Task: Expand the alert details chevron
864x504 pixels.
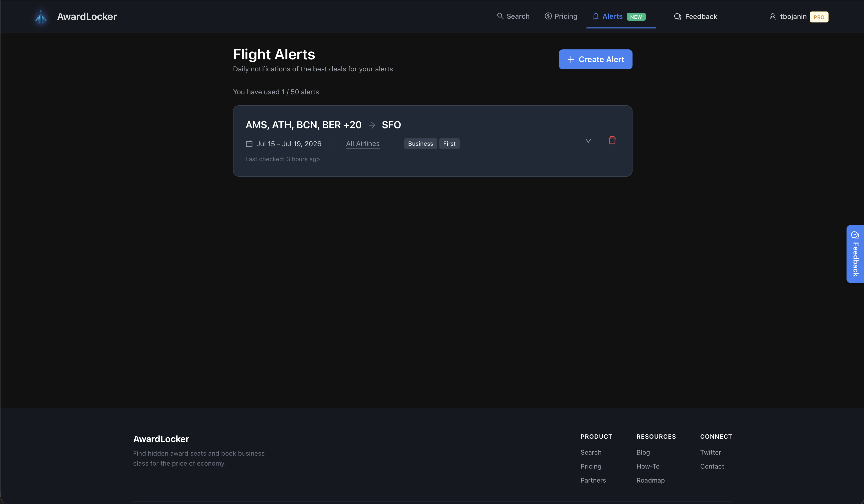Action: pyautogui.click(x=588, y=141)
